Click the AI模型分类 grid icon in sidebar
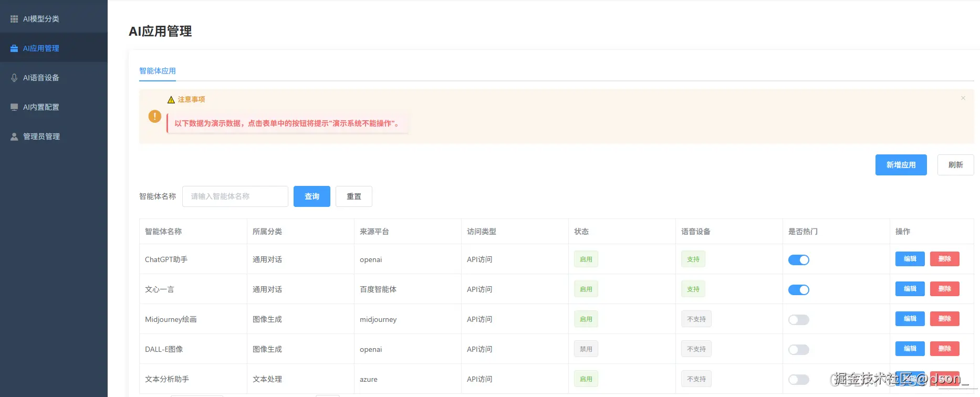980x397 pixels. tap(14, 19)
